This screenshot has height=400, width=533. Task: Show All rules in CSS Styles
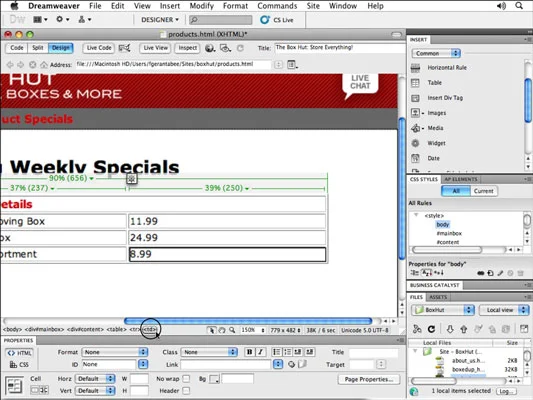456,191
